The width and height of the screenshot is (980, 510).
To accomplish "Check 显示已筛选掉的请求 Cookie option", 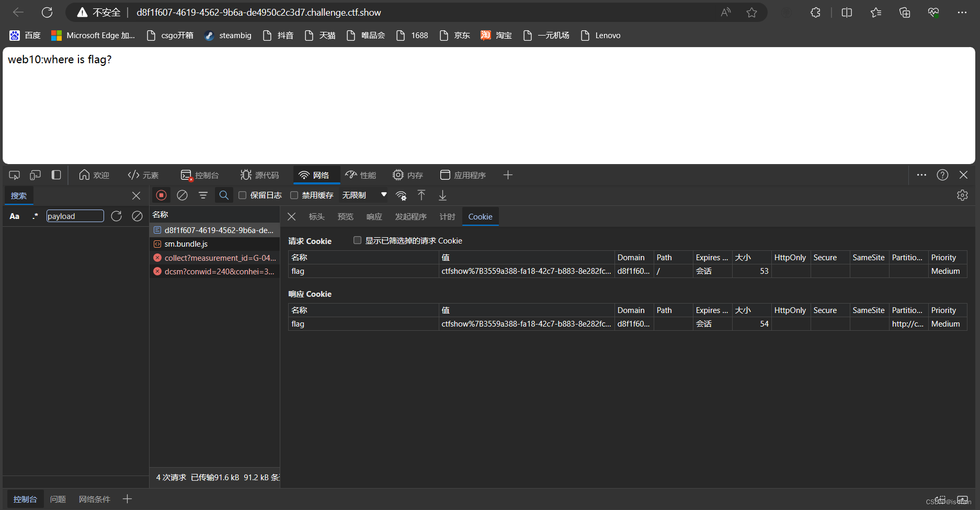I will click(358, 240).
